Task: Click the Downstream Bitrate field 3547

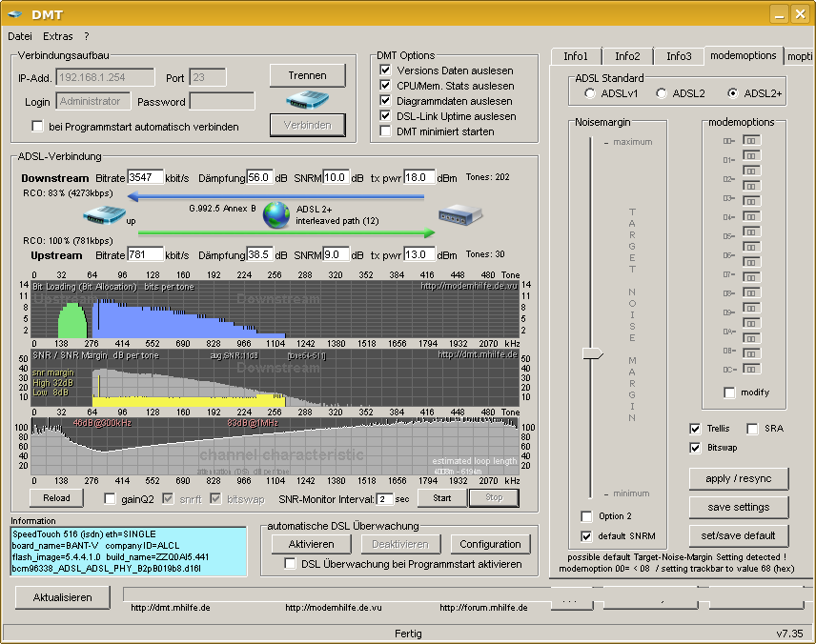Action: (146, 177)
